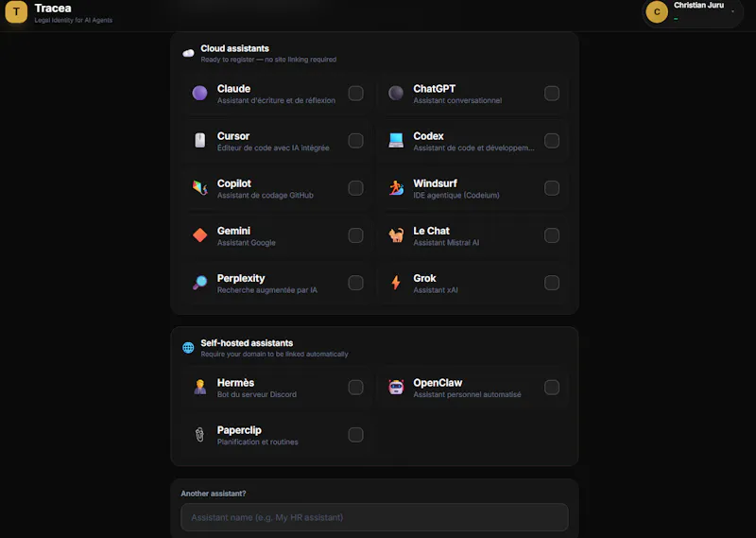Click the globe icon beside Self-hosted assistants
The image size is (756, 538).
pyautogui.click(x=188, y=347)
